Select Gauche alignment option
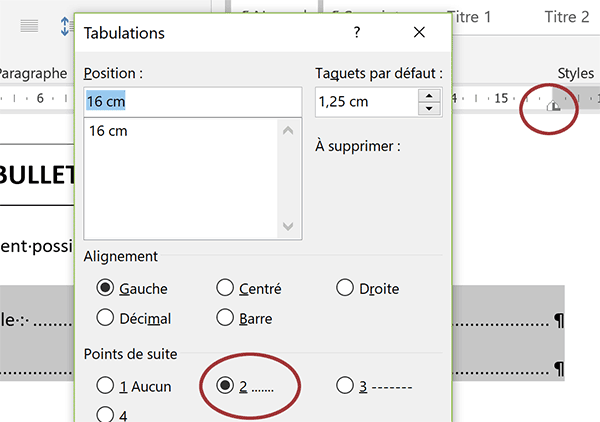The width and height of the screenshot is (600, 422). pos(105,288)
